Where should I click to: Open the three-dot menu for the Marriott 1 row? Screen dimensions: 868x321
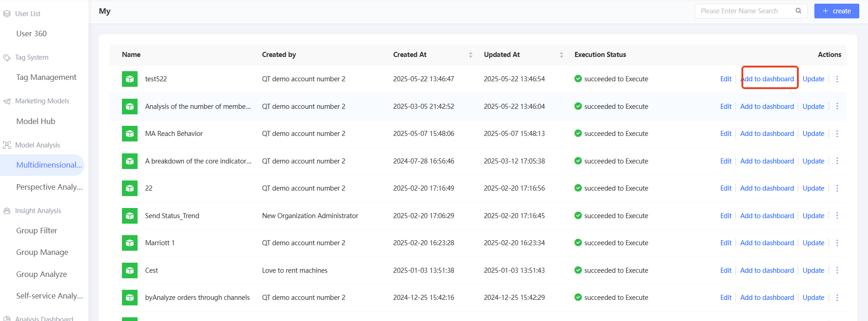[x=837, y=243]
